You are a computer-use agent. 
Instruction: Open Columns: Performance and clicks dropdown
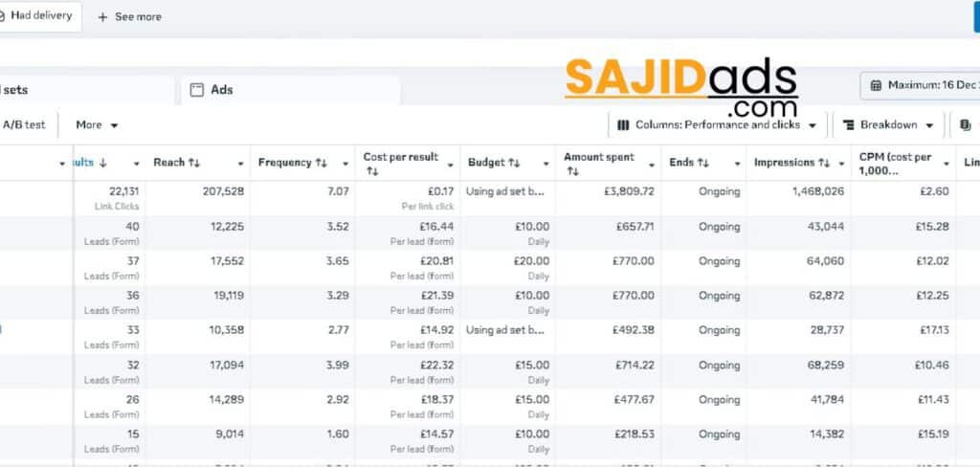click(x=718, y=124)
